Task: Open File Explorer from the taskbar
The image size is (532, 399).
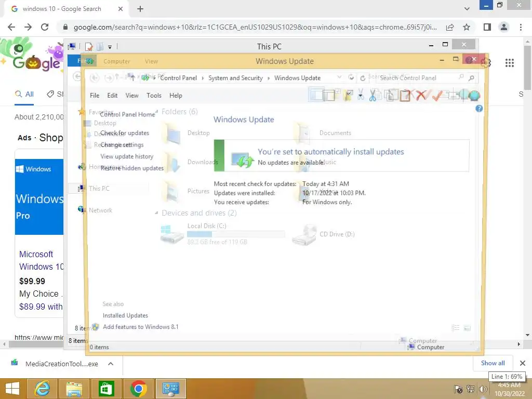Action: click(x=74, y=389)
